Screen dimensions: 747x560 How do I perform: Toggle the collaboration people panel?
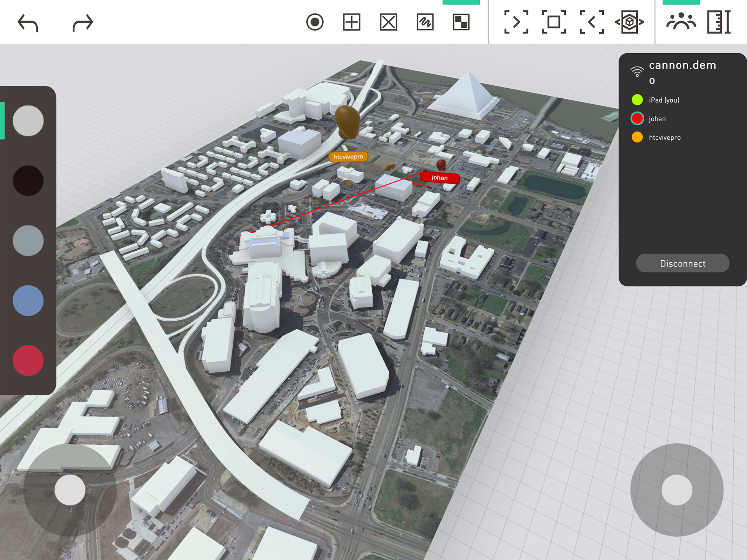(x=681, y=22)
